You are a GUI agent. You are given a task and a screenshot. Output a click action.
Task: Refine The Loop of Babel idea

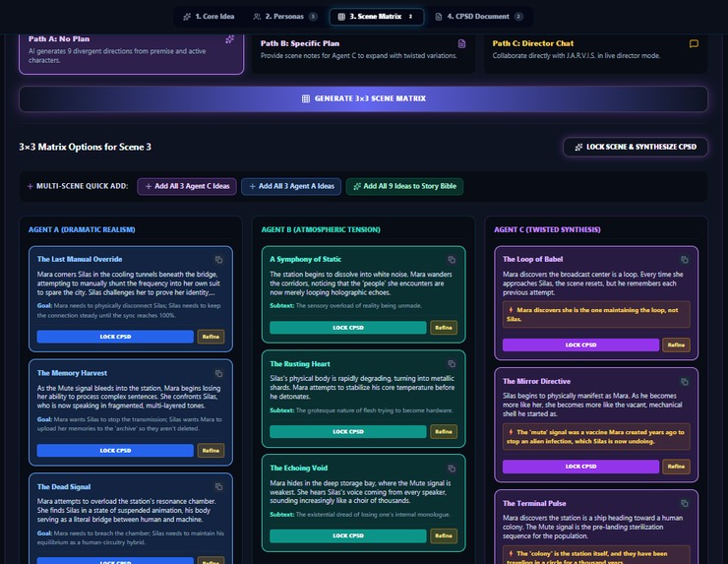click(677, 345)
